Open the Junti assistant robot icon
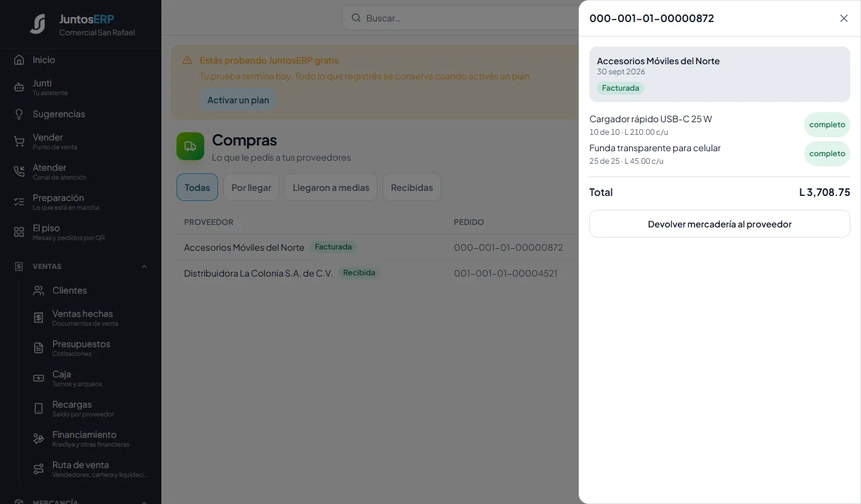This screenshot has height=504, width=861. tap(19, 88)
